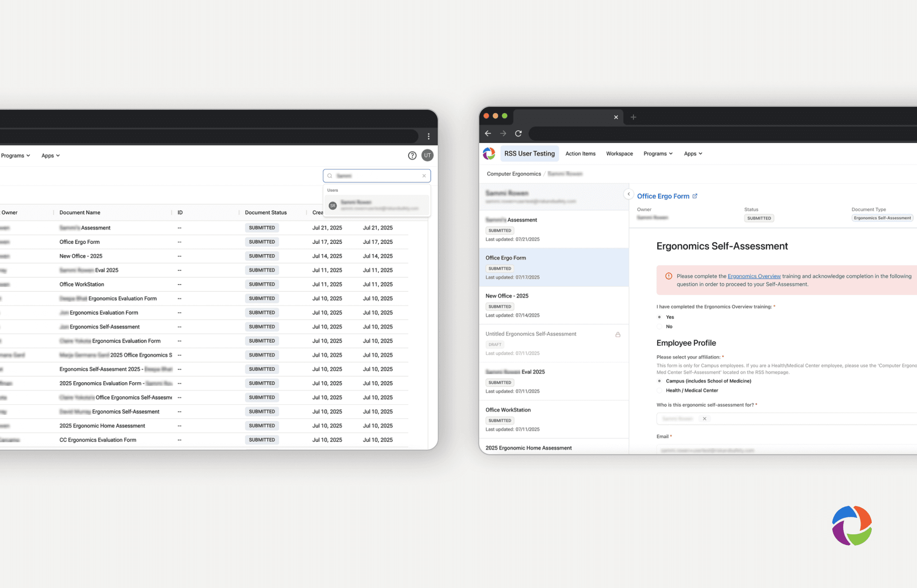Screen dimensions: 917x588
Task: Select No for Ergonomics Overview training
Action: coord(659,327)
